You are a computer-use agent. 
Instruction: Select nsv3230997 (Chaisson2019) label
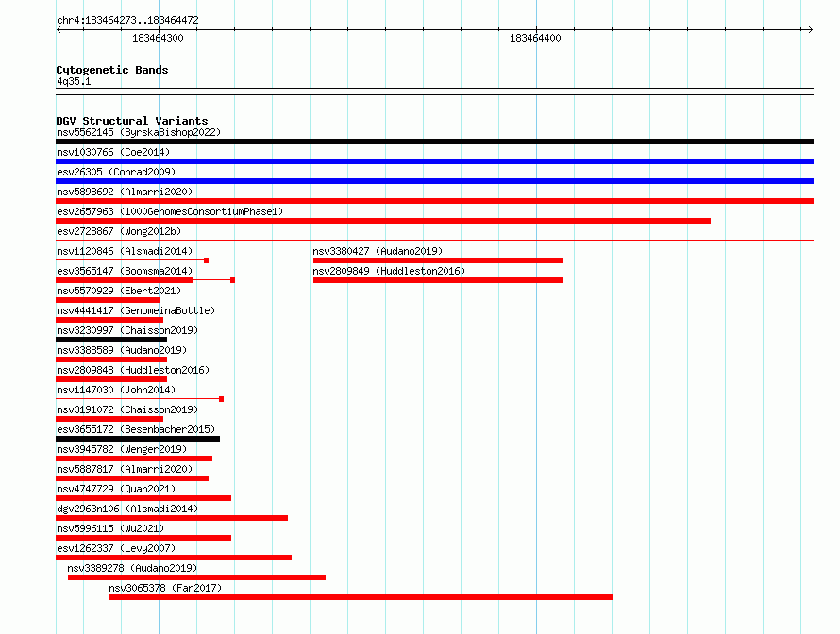(x=127, y=330)
